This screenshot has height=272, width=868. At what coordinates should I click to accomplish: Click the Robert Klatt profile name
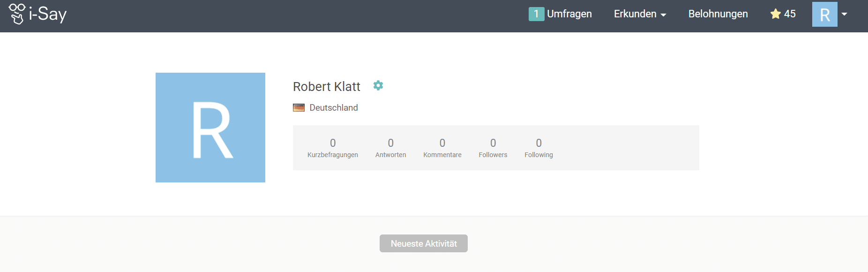pos(326,87)
